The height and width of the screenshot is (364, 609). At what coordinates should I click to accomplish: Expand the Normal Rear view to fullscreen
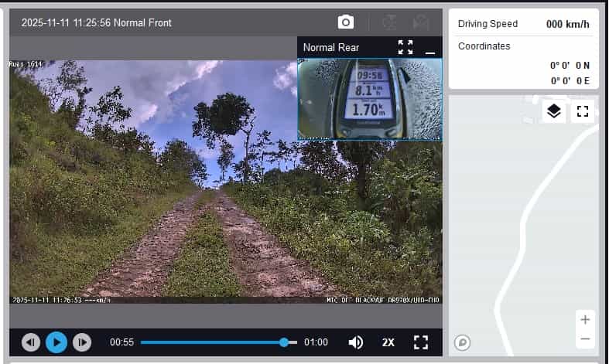tap(405, 47)
